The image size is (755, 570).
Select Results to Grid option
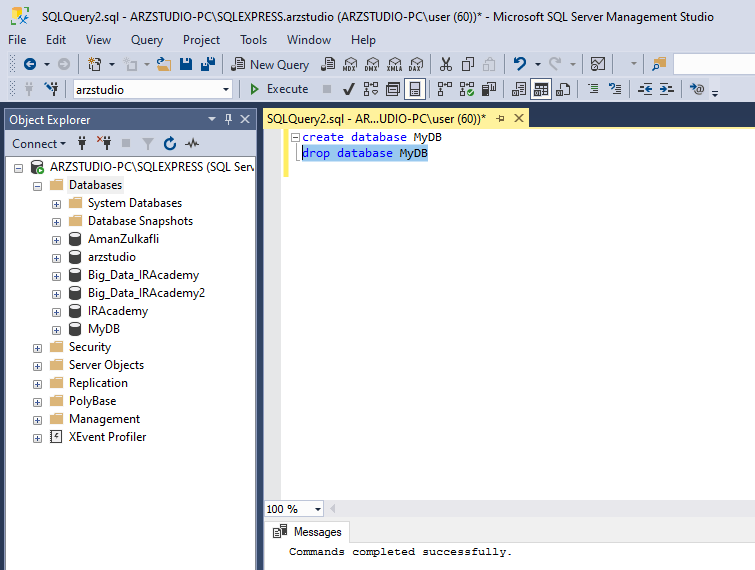point(541,89)
